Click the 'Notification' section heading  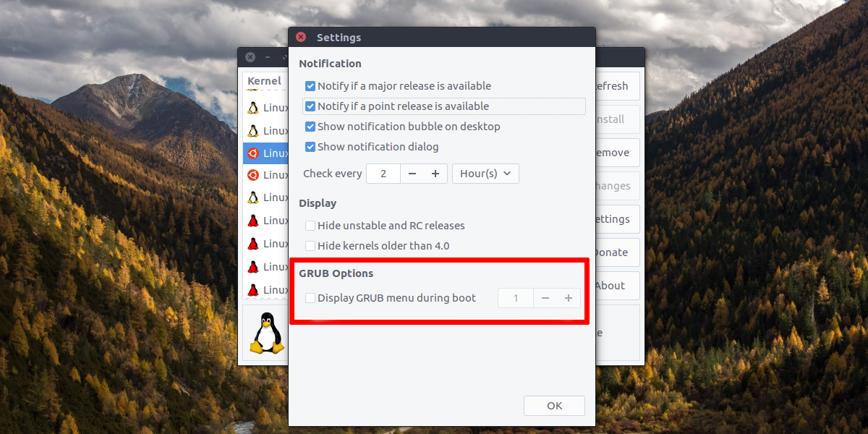(x=330, y=64)
